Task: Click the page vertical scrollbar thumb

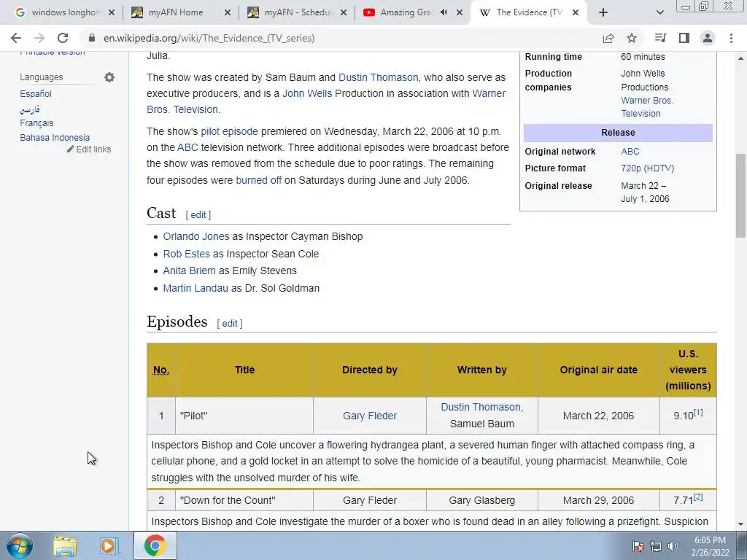Action: pos(740,195)
